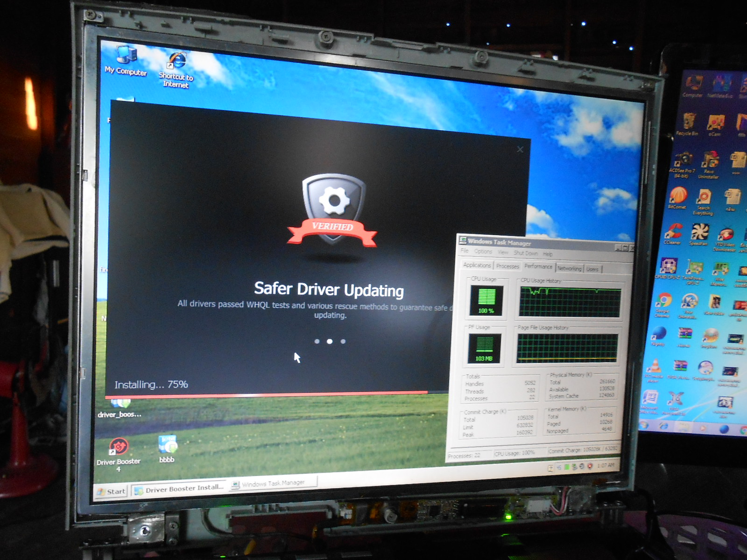The height and width of the screenshot is (560, 747).
Task: Select the Performance tab
Action: [538, 266]
